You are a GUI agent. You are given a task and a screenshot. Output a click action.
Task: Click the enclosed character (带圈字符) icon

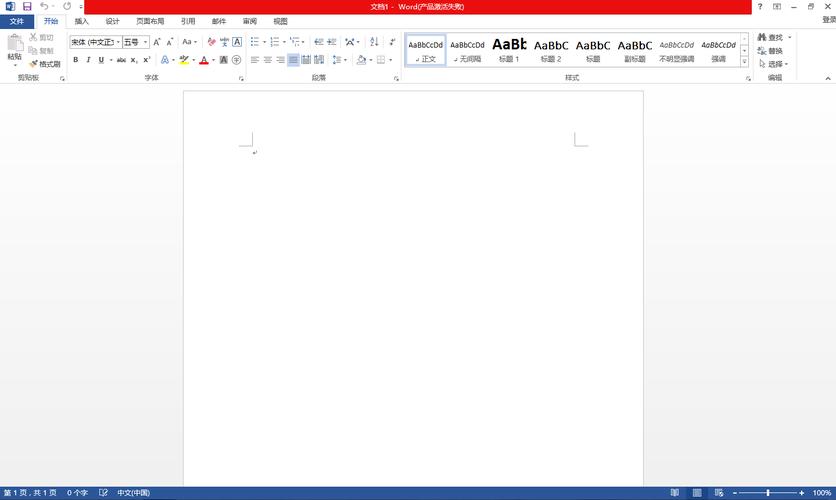(237, 60)
